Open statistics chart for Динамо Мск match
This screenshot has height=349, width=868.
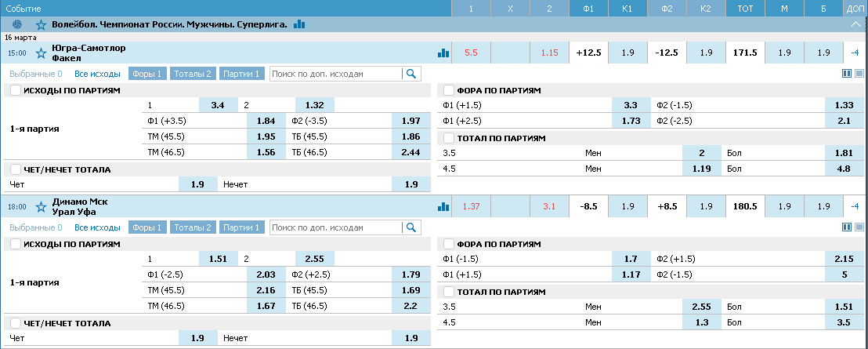pos(443,206)
